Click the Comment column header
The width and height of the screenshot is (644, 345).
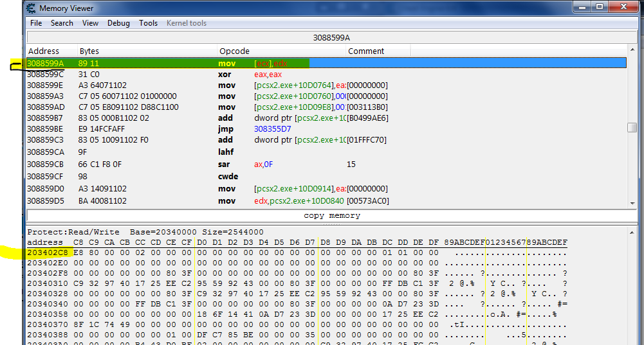[366, 51]
